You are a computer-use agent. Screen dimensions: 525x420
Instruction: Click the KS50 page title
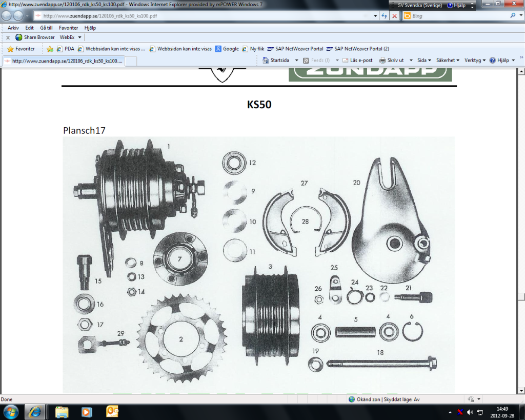click(x=259, y=105)
